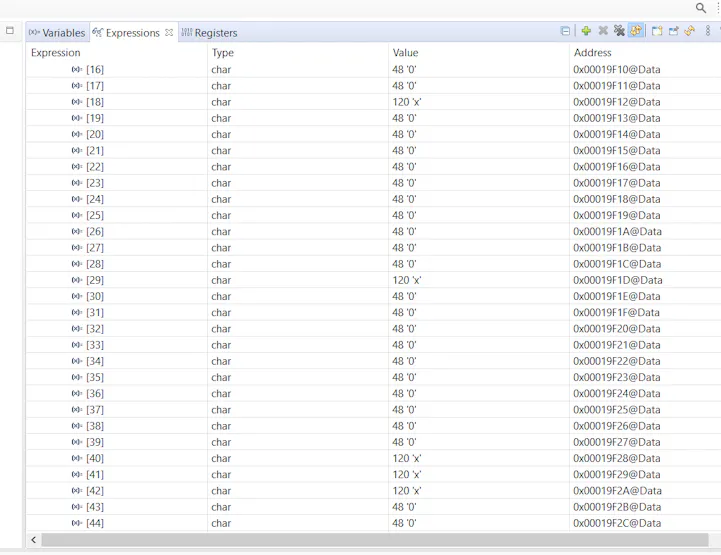Pin the Expressions view to debug context
Image resolution: width=721 pixels, height=555 pixels.
(674, 31)
